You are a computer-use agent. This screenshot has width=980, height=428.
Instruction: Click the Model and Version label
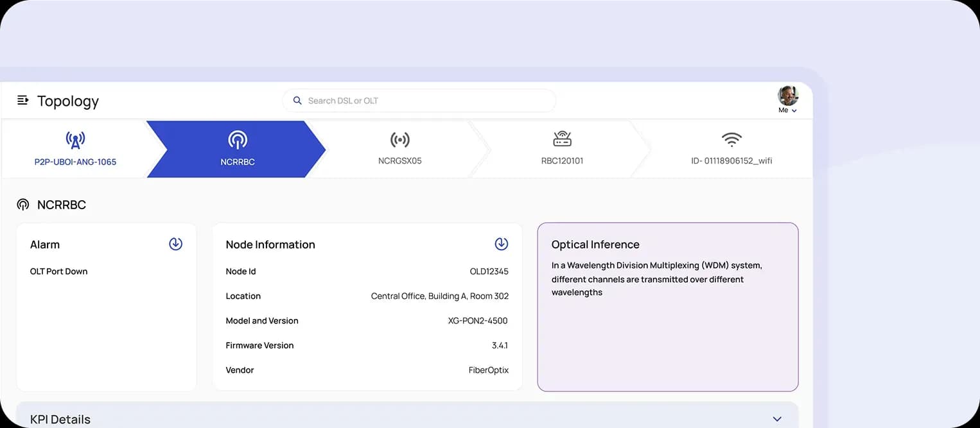point(262,321)
